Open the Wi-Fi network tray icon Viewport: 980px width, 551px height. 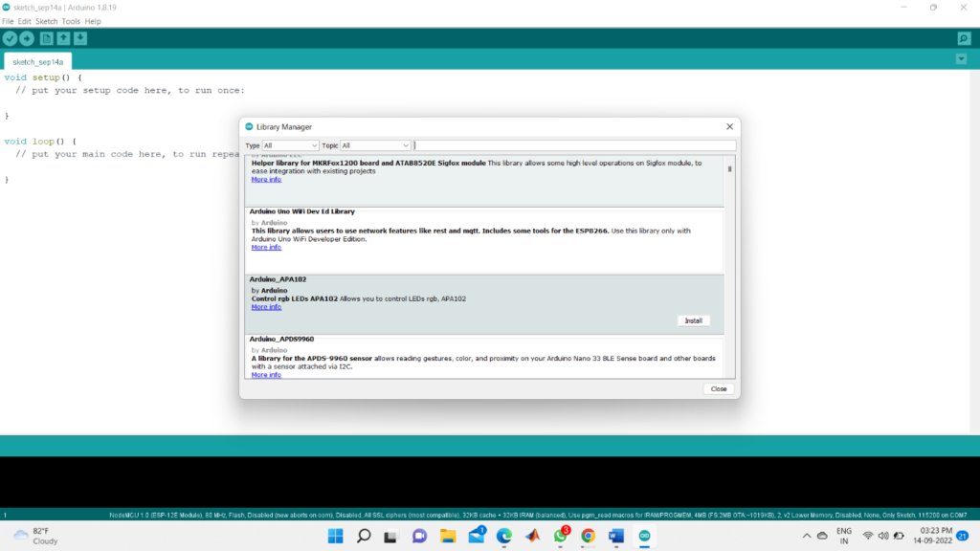pyautogui.click(x=868, y=536)
